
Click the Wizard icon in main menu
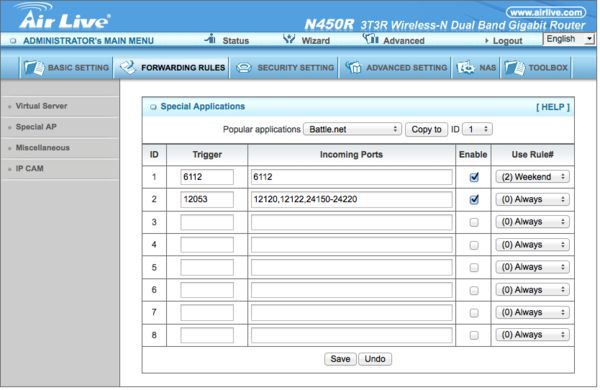289,39
